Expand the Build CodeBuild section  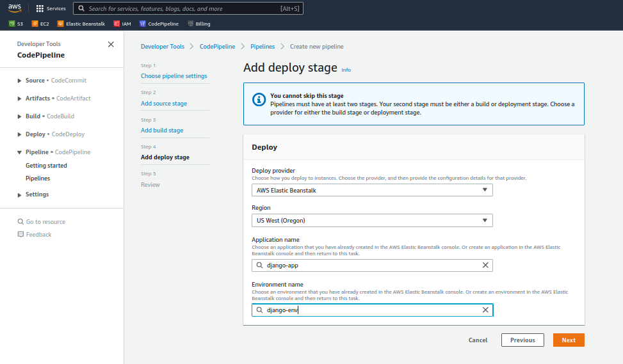(19, 116)
